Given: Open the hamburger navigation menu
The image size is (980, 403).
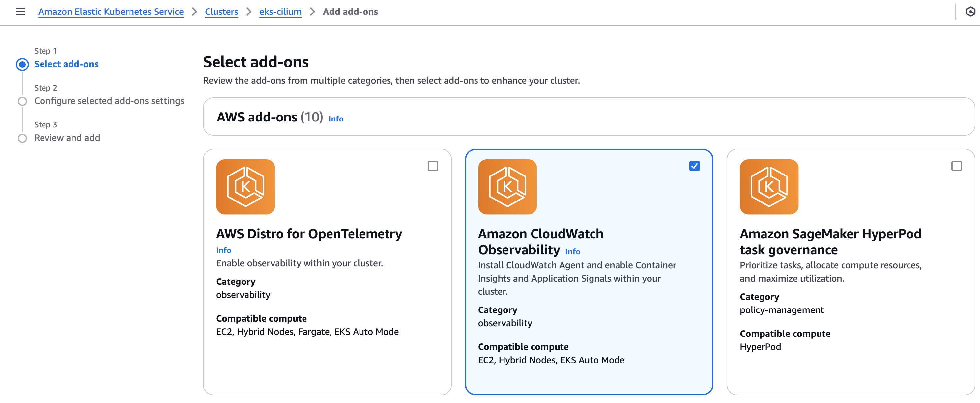Looking at the screenshot, I should pyautogui.click(x=20, y=12).
